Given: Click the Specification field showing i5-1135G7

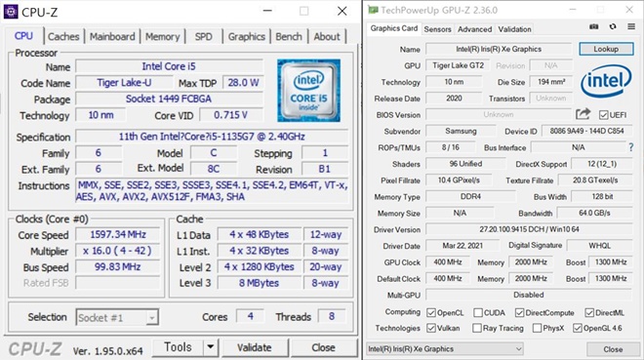Looking at the screenshot, I should tap(212, 137).
